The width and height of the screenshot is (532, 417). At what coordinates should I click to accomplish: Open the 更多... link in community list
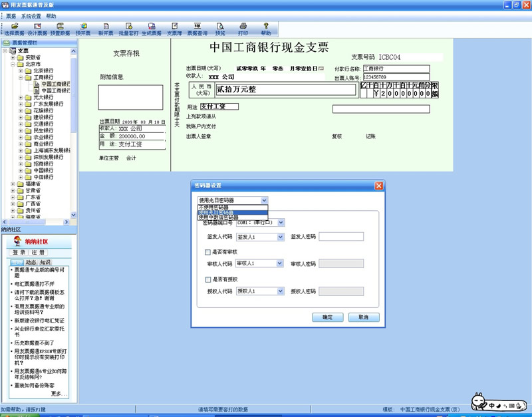pyautogui.click(x=59, y=394)
